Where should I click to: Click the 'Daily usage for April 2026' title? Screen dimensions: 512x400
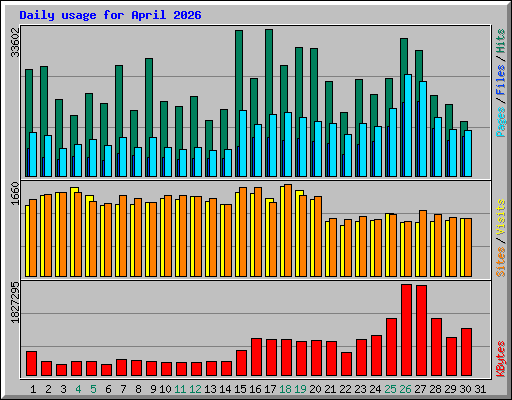pyautogui.click(x=110, y=15)
